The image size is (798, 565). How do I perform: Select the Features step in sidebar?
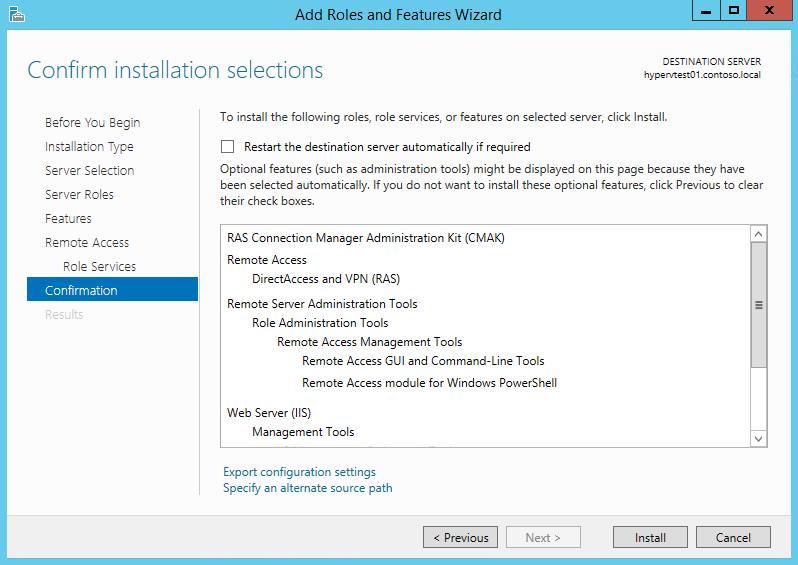pyautogui.click(x=68, y=218)
